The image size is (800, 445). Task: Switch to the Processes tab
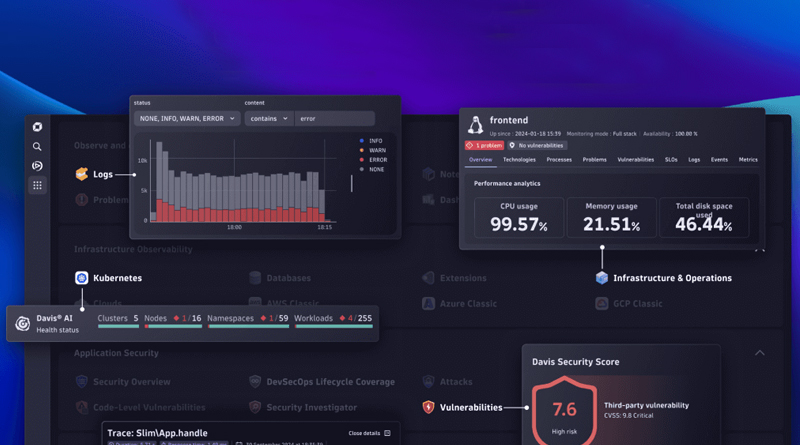coord(559,160)
